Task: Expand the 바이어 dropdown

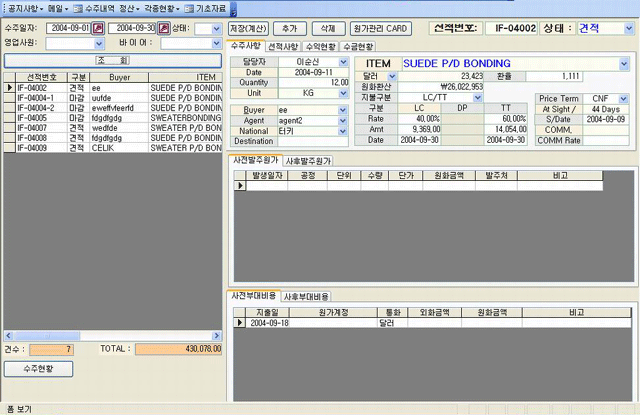Action: coord(217,44)
